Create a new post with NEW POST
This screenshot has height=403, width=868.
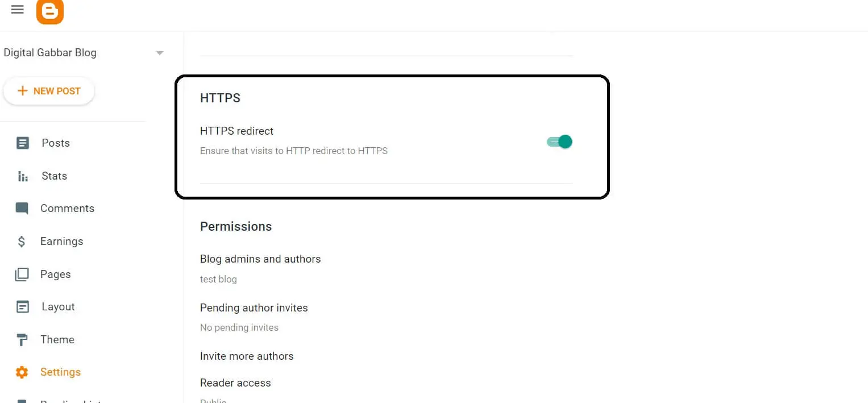(x=49, y=91)
